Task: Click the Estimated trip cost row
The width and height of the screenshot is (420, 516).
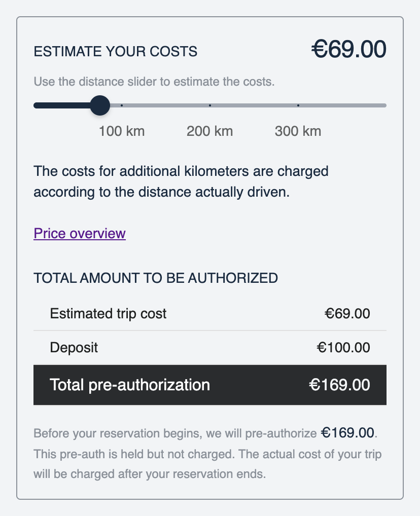Action: 210,314
